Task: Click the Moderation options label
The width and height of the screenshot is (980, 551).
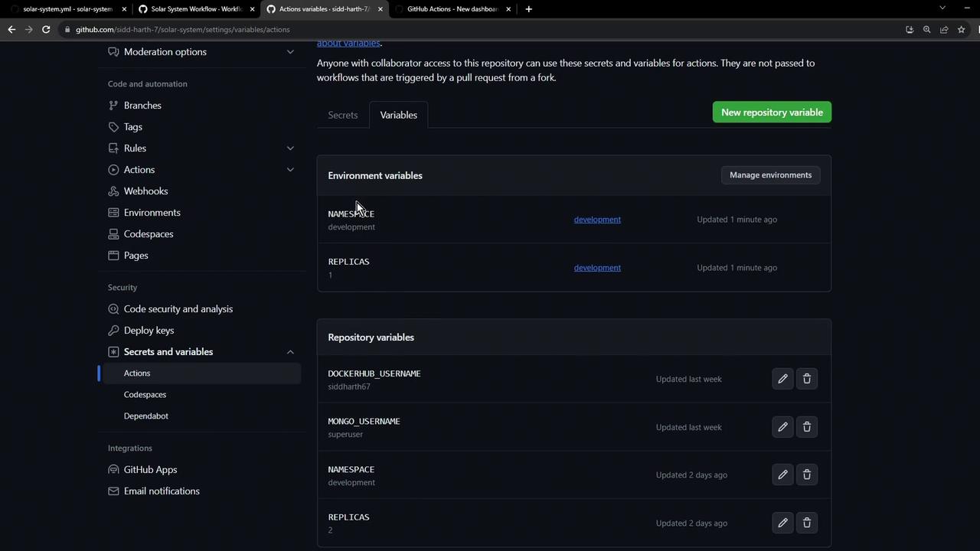Action: pyautogui.click(x=165, y=52)
